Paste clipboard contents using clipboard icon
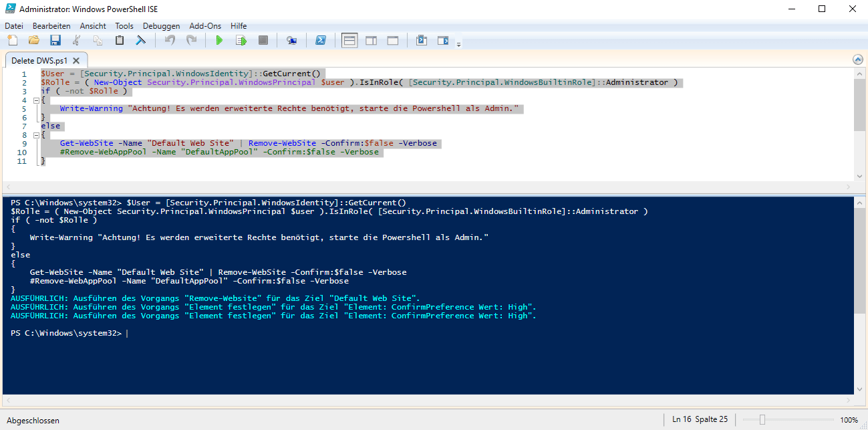Viewport: 868px width, 430px height. click(x=120, y=41)
